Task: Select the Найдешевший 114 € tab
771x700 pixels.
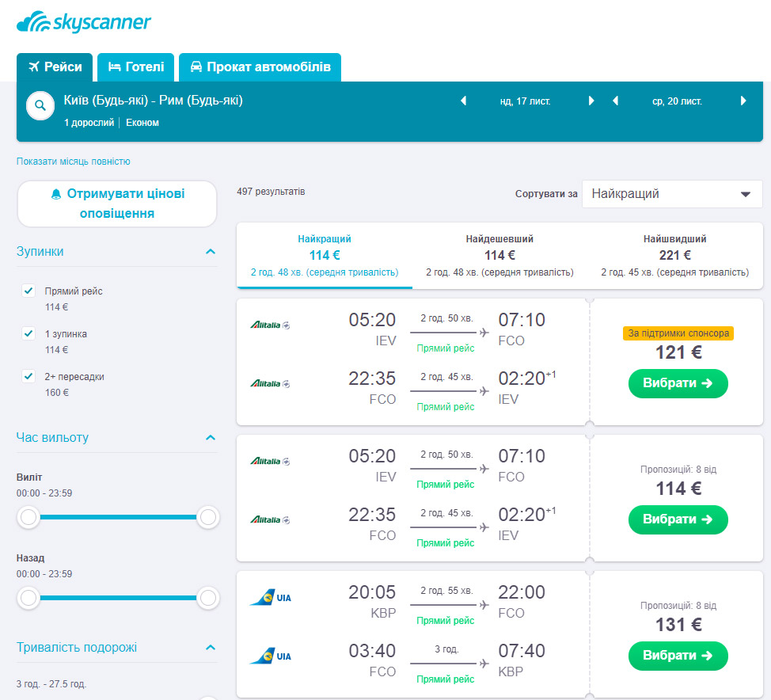Action: click(499, 255)
